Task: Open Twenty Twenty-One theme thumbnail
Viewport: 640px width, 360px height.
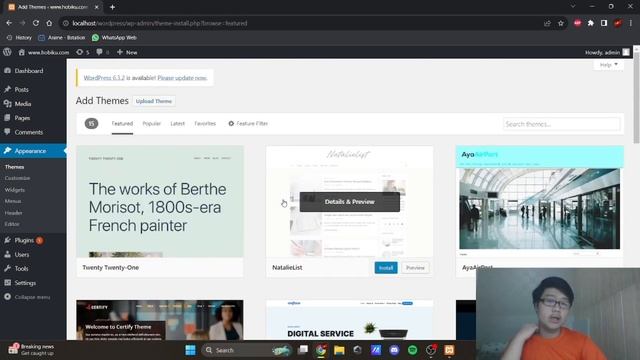Action: 160,202
